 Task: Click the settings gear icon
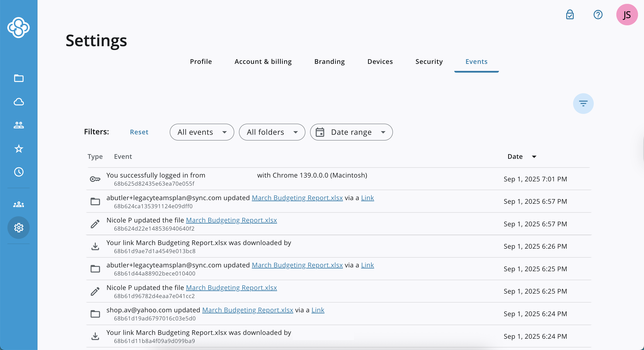point(19,228)
